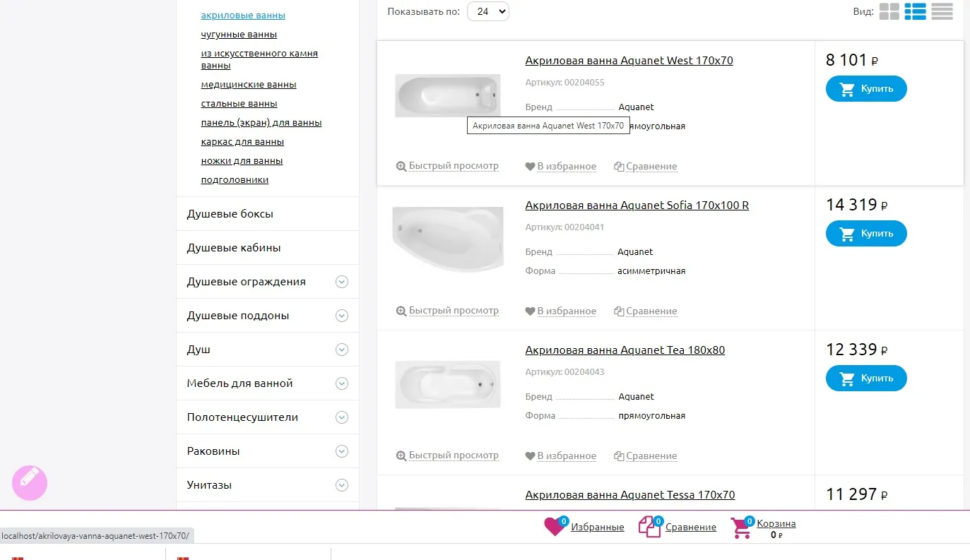Open Душевые боксы category
Viewport: 970px width, 560px height.
pyautogui.click(x=230, y=214)
